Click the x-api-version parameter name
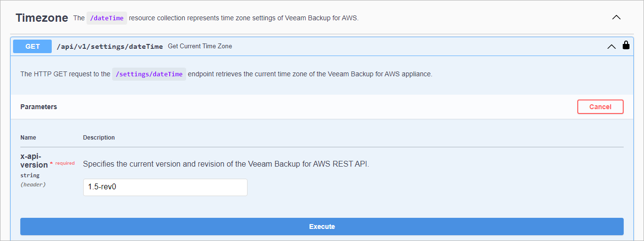 (x=34, y=160)
